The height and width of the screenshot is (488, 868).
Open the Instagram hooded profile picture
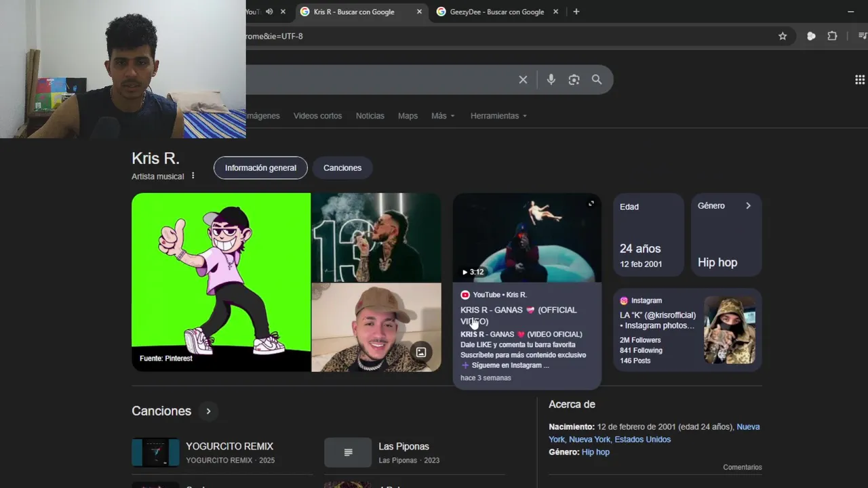point(730,330)
